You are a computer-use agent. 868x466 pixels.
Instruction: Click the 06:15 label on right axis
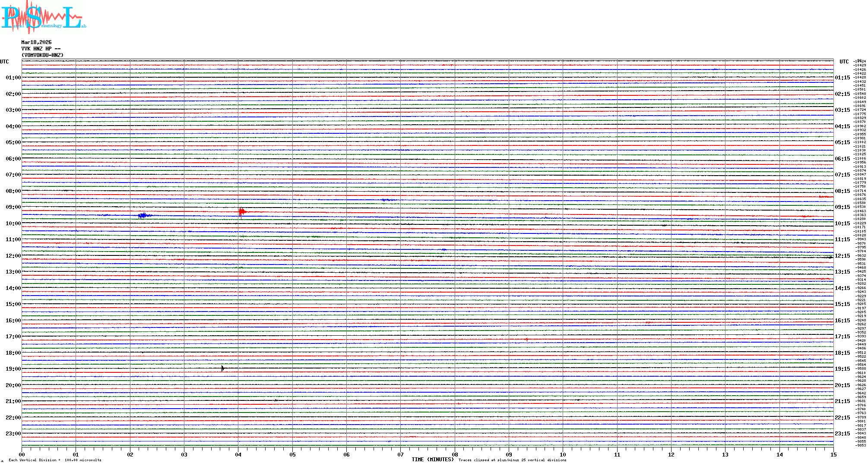(842, 159)
